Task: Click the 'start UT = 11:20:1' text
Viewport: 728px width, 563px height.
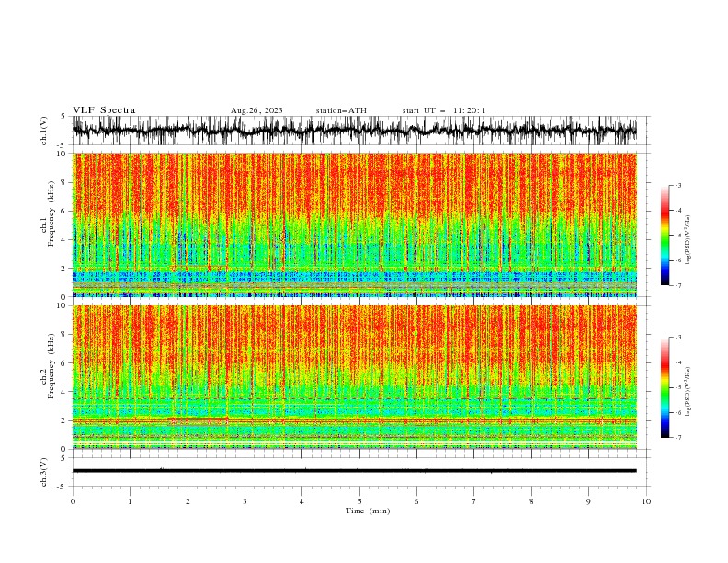Action: [x=444, y=110]
